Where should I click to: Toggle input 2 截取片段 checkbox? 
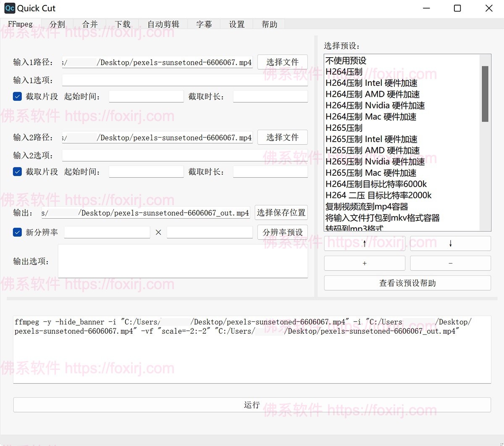[x=17, y=172]
